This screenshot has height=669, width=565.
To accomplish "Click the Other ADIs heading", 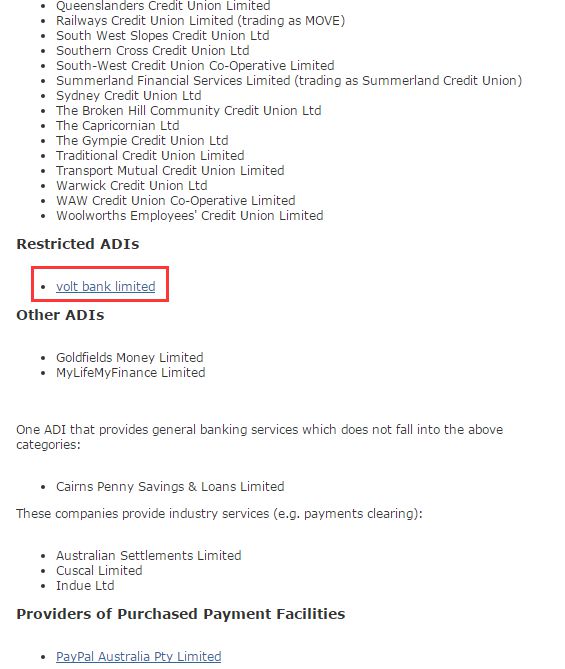I will click(60, 315).
